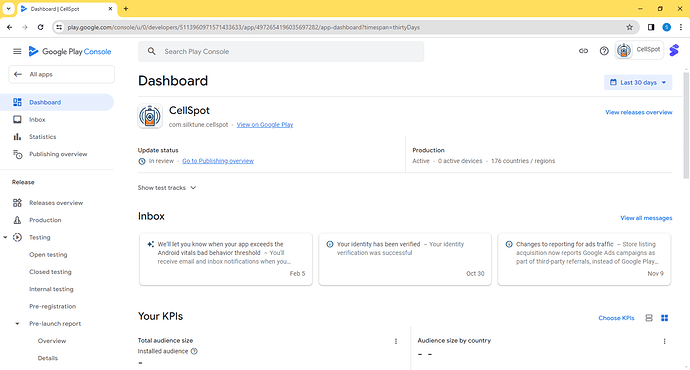
Task: Expand Show test tracks
Action: (x=167, y=188)
